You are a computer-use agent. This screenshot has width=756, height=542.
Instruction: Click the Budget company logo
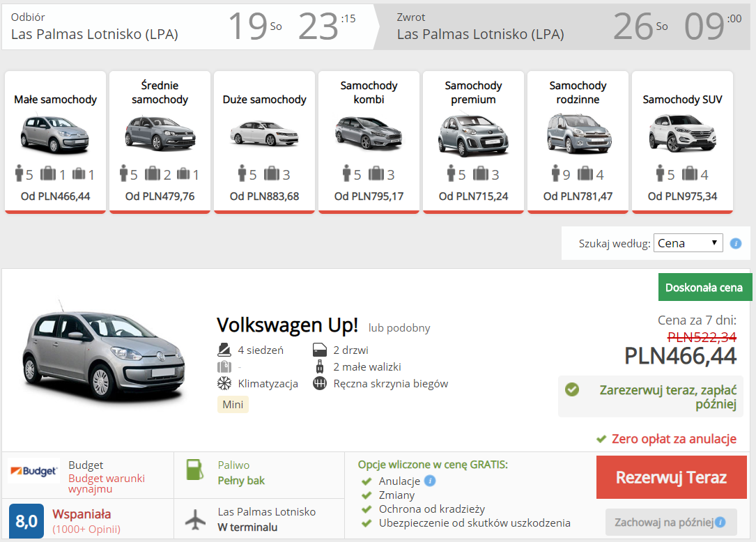pos(33,471)
